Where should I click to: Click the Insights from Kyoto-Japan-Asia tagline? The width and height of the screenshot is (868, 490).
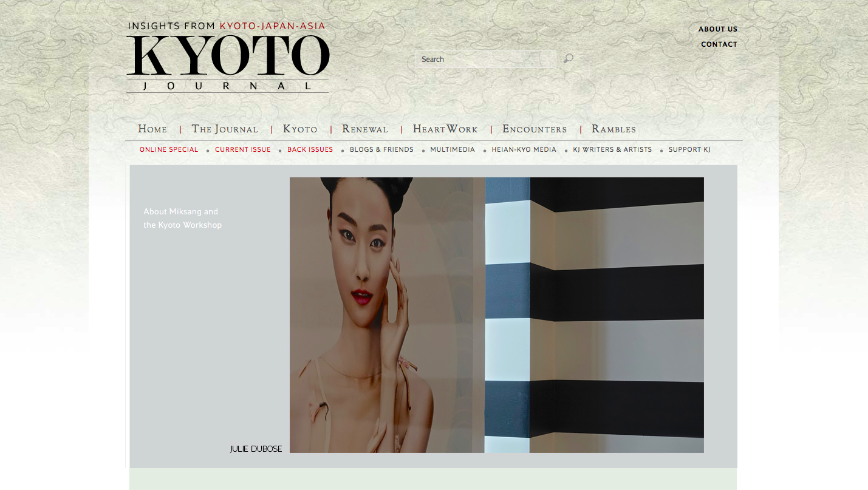click(x=227, y=26)
